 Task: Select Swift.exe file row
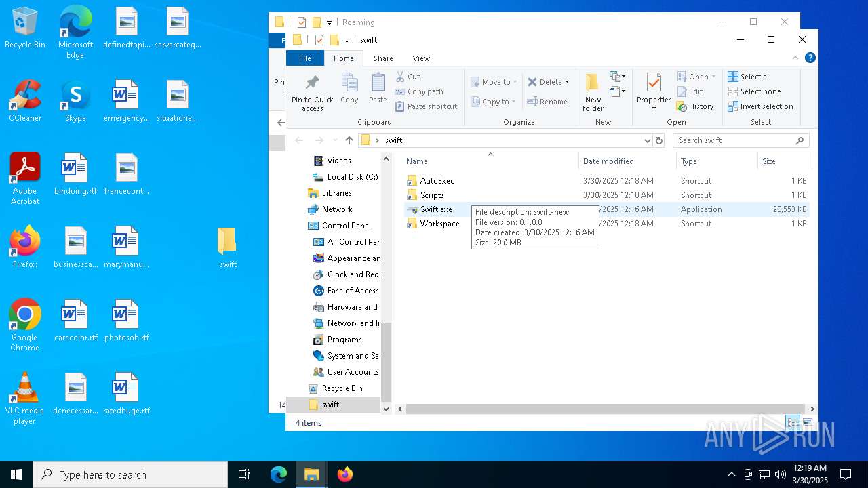606,209
